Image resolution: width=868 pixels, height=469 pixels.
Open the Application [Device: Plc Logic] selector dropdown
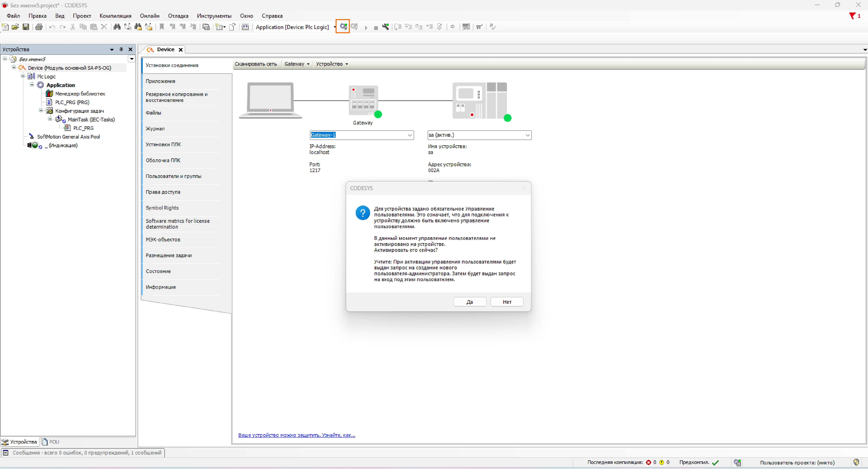click(335, 27)
